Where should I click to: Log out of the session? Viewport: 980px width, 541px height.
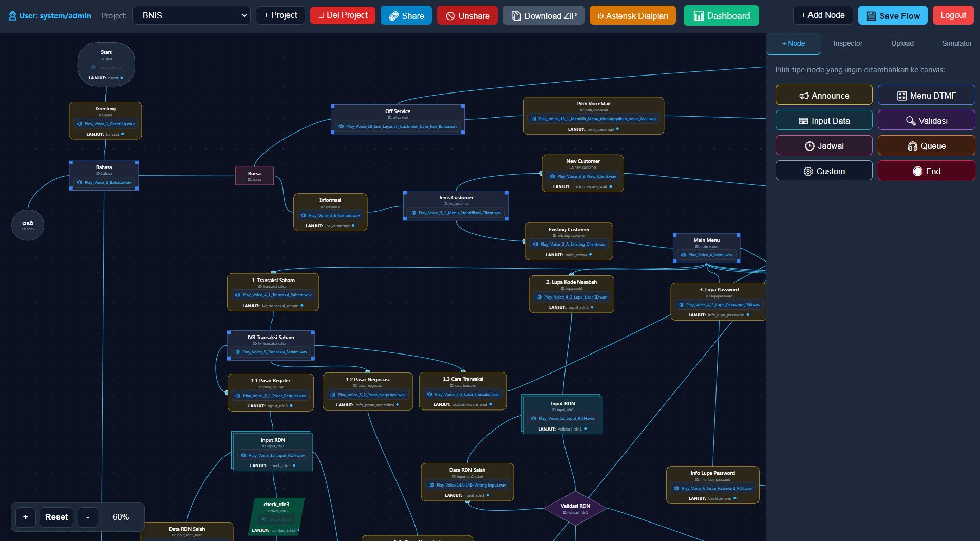pyautogui.click(x=953, y=15)
